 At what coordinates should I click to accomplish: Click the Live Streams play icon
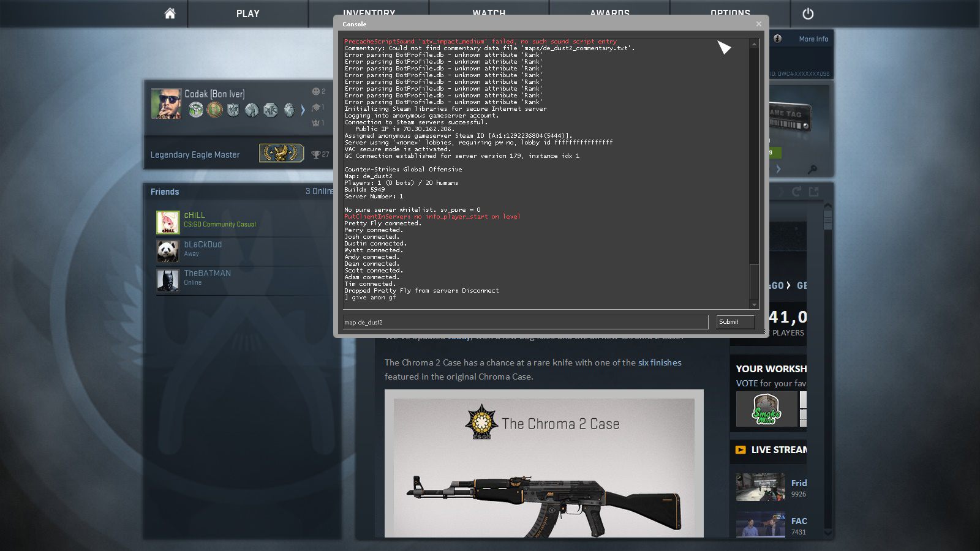click(741, 449)
